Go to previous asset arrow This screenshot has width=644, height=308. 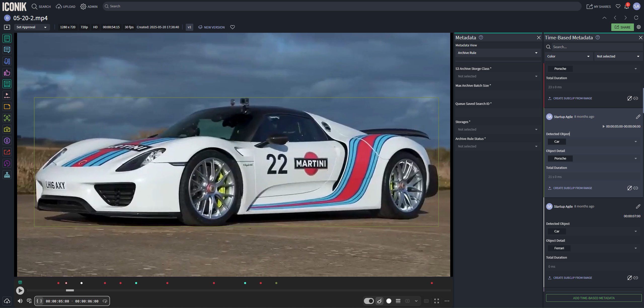[x=615, y=18]
